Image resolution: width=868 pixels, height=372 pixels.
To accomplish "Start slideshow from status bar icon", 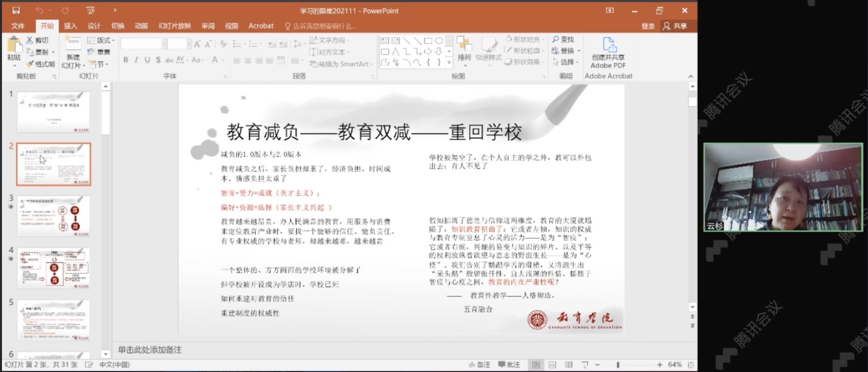I will (x=585, y=364).
